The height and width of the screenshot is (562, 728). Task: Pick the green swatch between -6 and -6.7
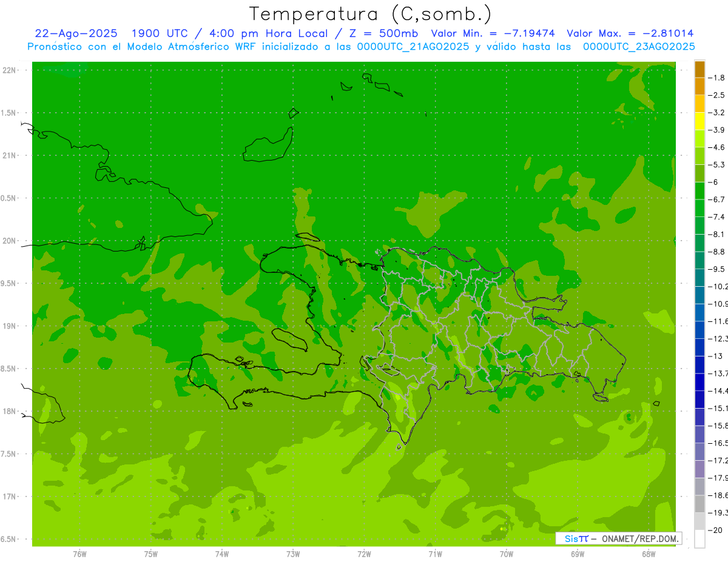[x=699, y=191]
